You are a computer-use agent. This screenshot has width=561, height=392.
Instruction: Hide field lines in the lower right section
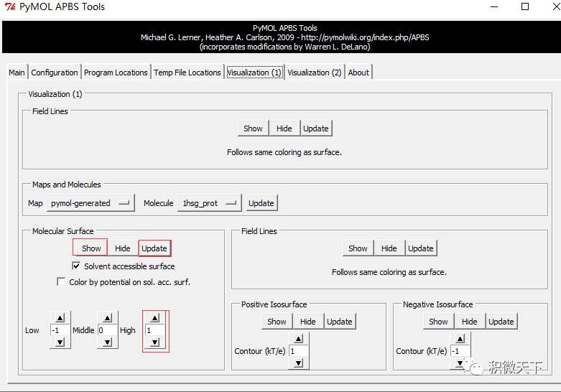coord(389,248)
